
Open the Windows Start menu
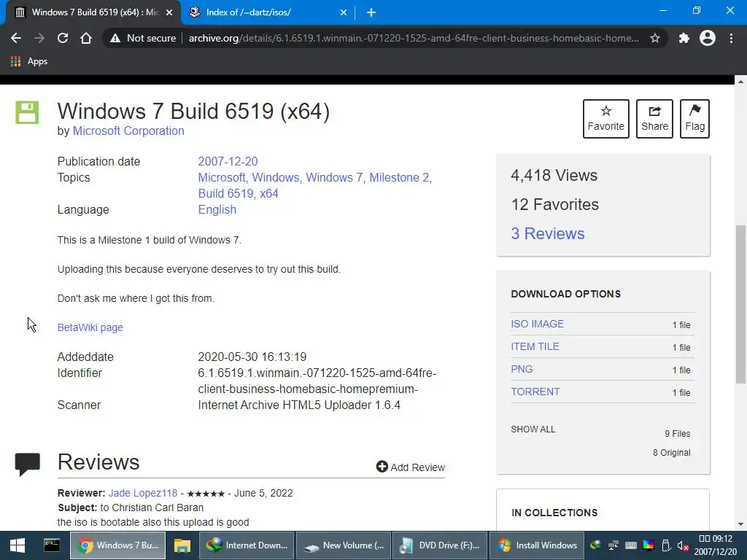[x=18, y=545]
